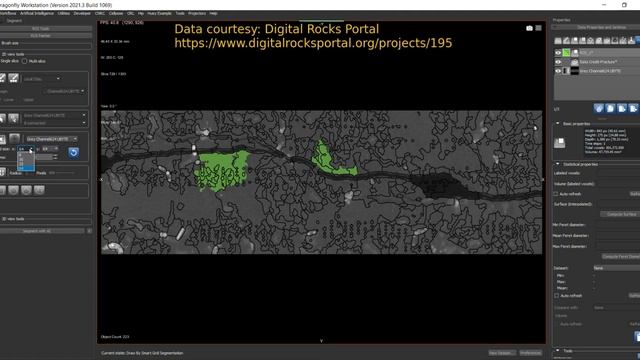Click the black thumbnail of Grey Channel

click(x=575, y=71)
